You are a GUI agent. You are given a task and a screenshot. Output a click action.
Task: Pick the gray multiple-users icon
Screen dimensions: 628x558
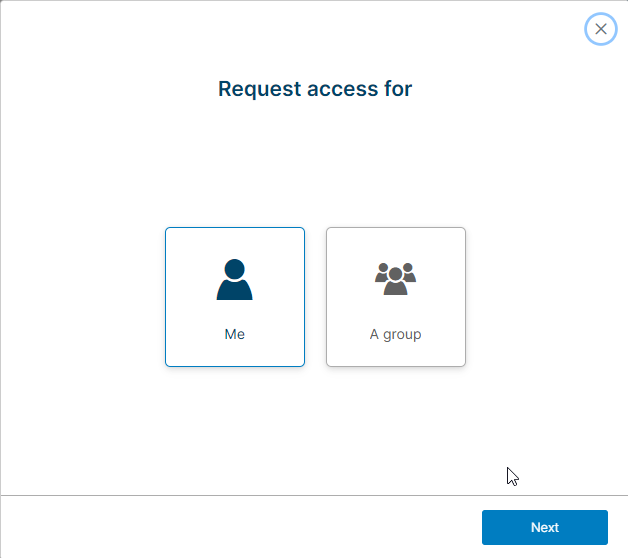(x=396, y=279)
